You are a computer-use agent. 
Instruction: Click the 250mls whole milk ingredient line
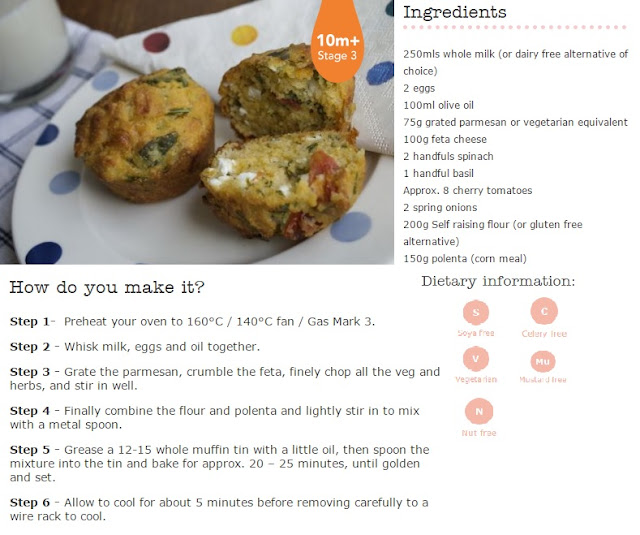pos(513,54)
